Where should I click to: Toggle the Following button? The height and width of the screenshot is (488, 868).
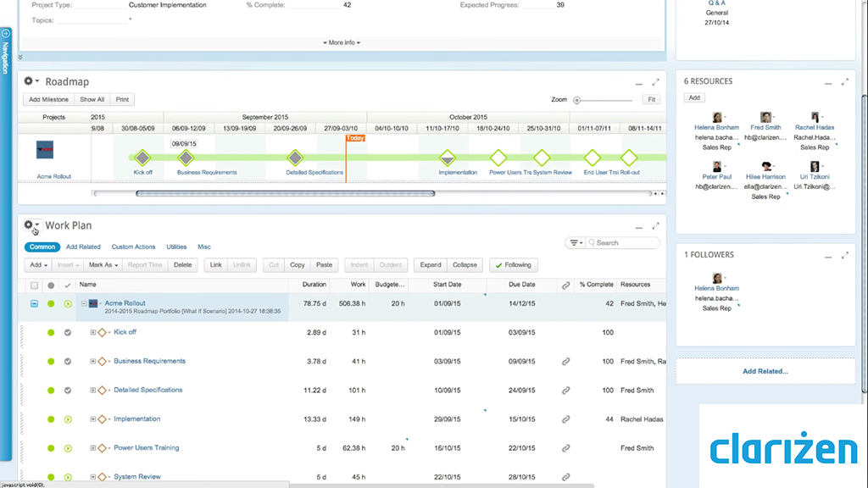512,265
